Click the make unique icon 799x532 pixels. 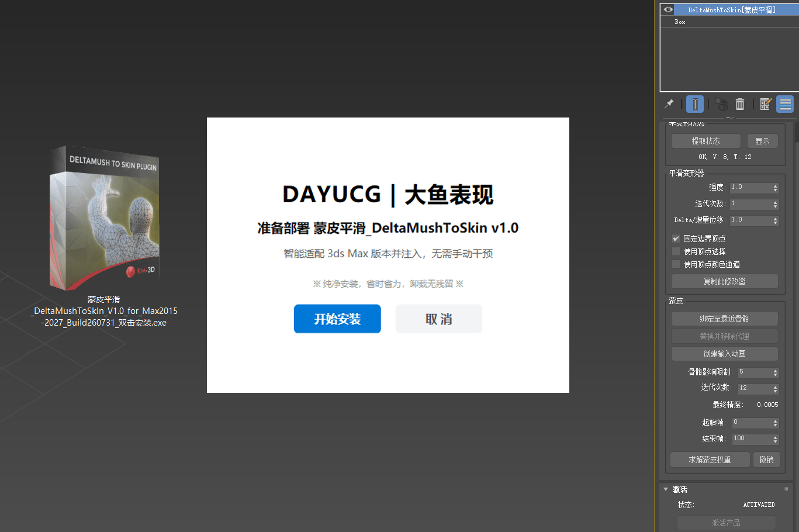[721, 104]
